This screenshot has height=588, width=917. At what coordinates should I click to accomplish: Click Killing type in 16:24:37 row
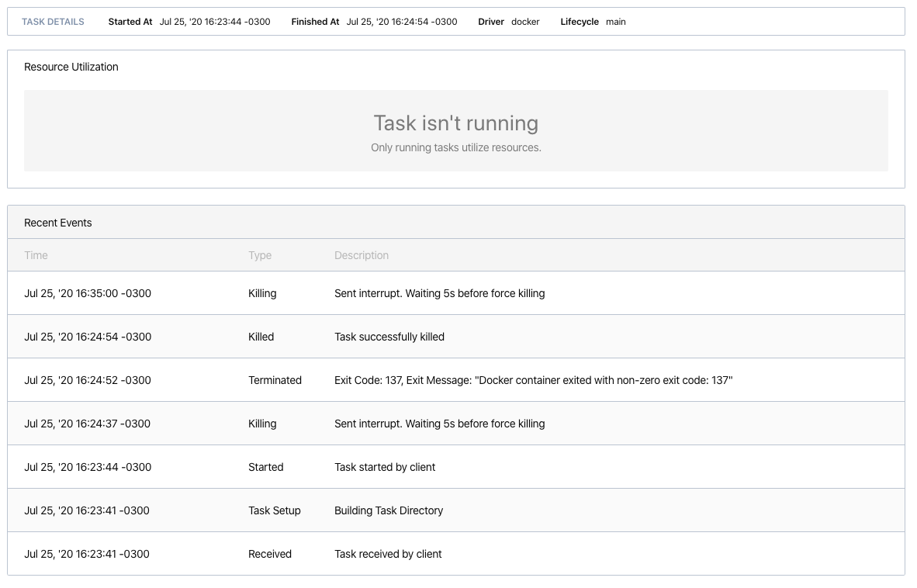pyautogui.click(x=262, y=424)
